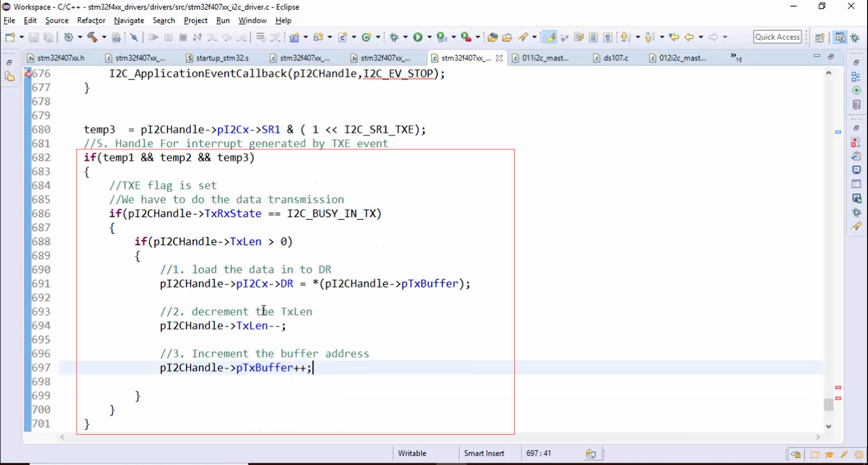Click the Open Task icon
Screen dimensions: 868x465
tap(507, 37)
